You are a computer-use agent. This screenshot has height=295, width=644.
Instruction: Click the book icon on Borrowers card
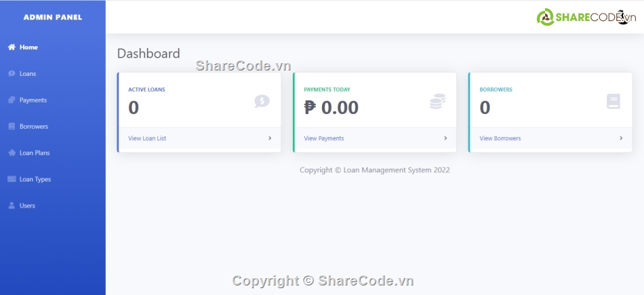[613, 102]
